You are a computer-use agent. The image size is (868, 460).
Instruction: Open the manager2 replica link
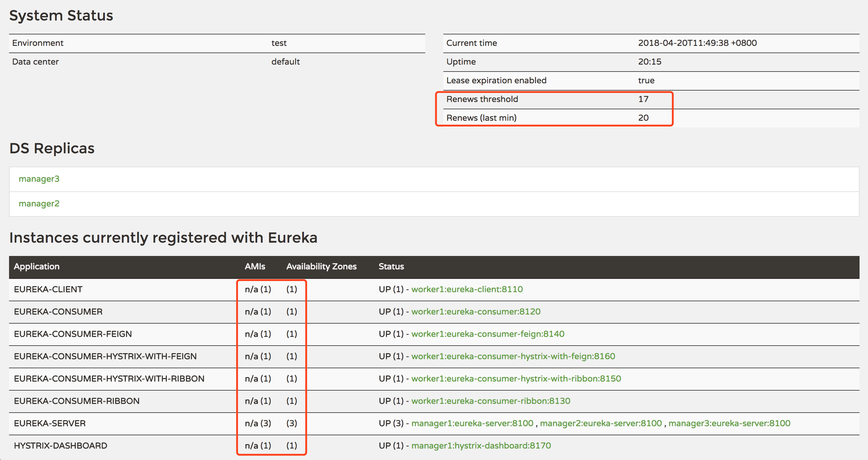pyautogui.click(x=39, y=204)
